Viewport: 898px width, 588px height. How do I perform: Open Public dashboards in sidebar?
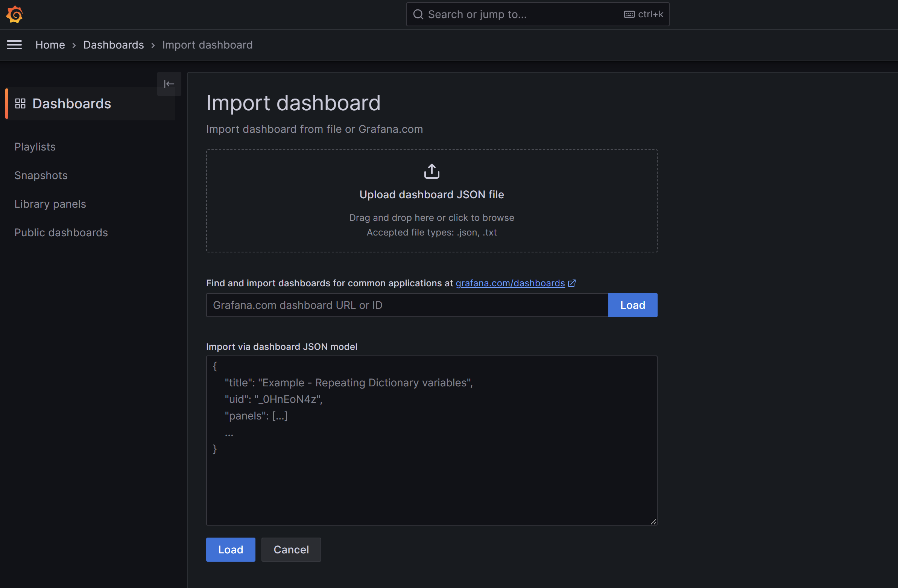61,232
